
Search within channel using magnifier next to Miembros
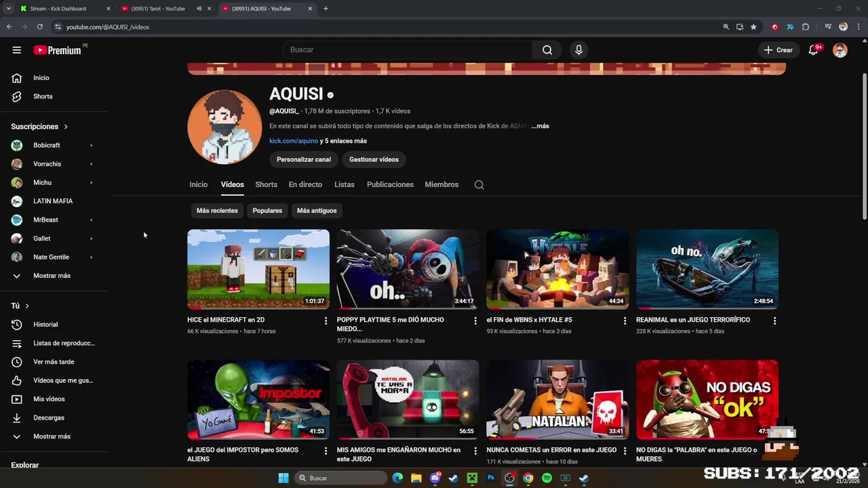(x=479, y=184)
